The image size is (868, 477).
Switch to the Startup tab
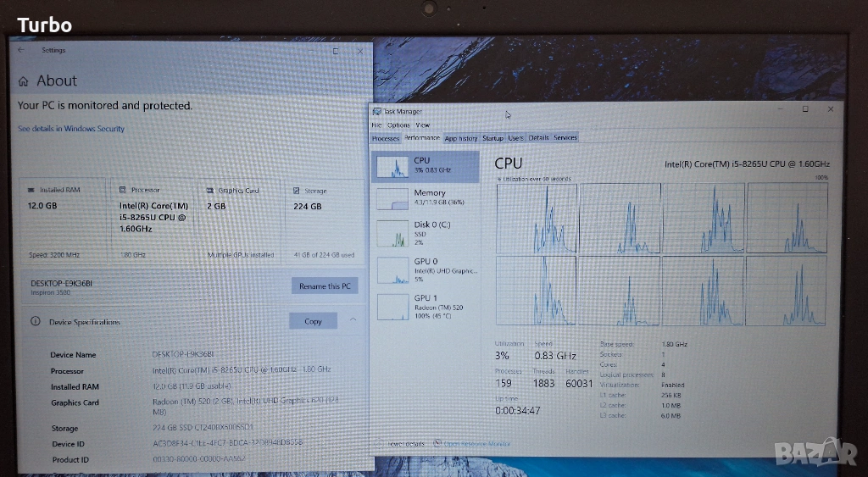point(492,138)
